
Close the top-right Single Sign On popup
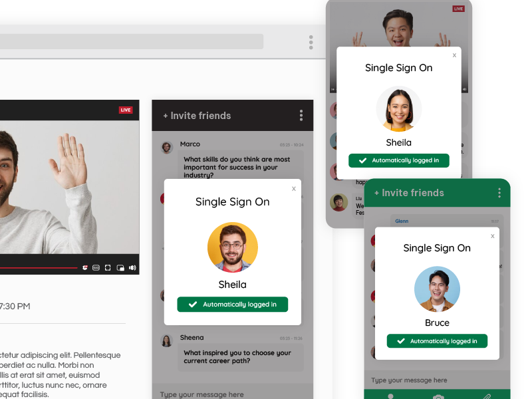[454, 55]
